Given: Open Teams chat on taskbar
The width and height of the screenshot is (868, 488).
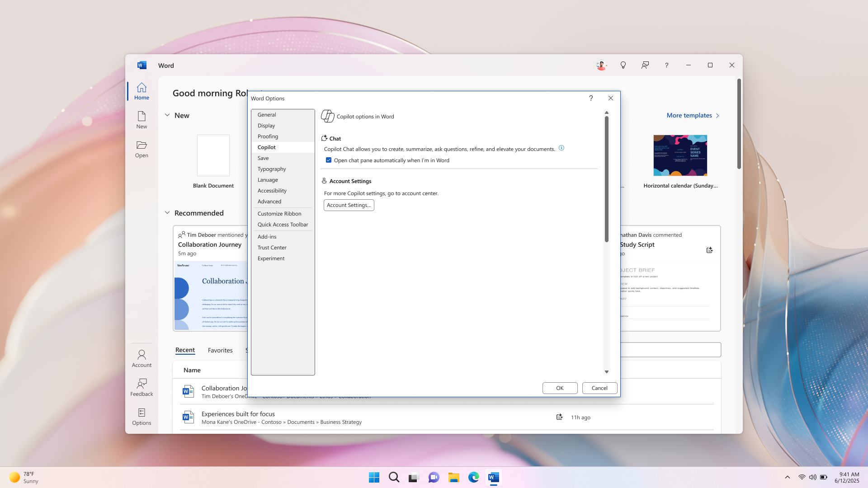Looking at the screenshot, I should [434, 477].
